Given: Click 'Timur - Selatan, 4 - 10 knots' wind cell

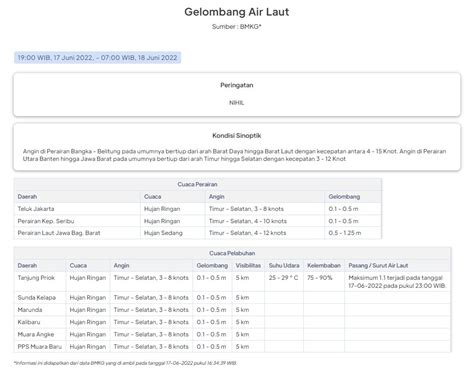Looking at the screenshot, I should 248,221.
